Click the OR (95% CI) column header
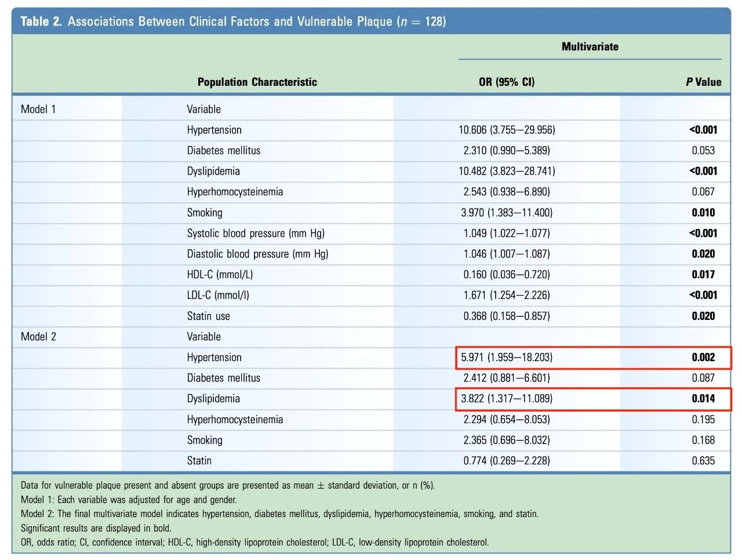The width and height of the screenshot is (742, 560). 507,82
